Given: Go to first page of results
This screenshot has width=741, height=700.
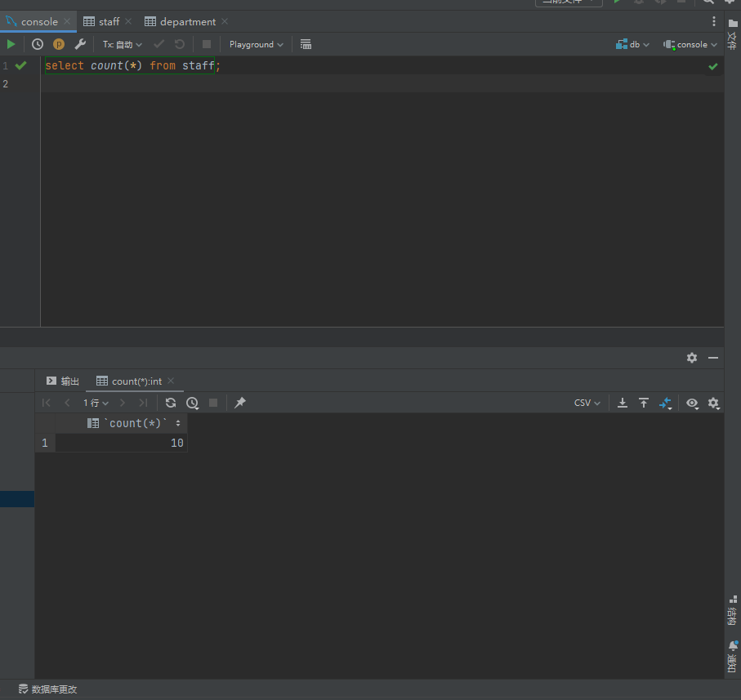Looking at the screenshot, I should [x=47, y=403].
